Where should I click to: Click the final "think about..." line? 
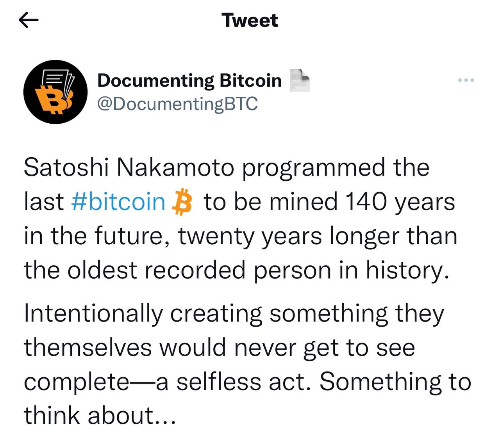(x=100, y=415)
